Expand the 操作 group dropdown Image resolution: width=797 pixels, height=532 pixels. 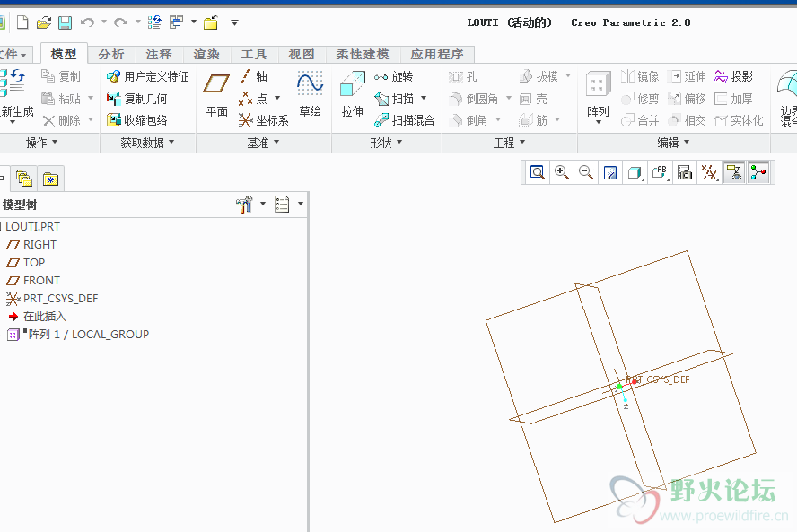click(x=41, y=144)
